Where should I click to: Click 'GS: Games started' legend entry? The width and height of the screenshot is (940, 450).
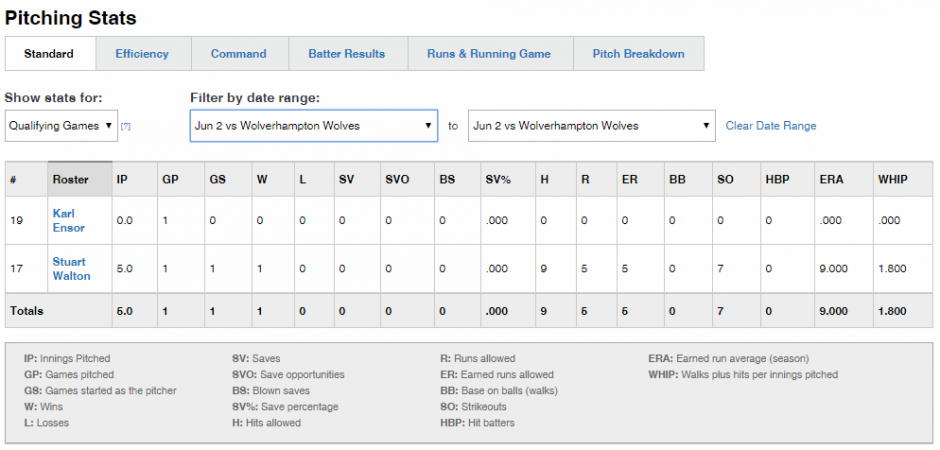click(100, 391)
